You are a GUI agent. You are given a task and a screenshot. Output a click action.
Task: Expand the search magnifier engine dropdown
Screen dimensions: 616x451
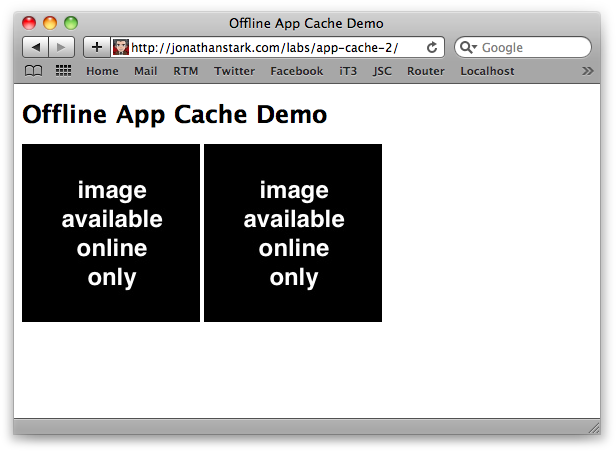[x=468, y=47]
